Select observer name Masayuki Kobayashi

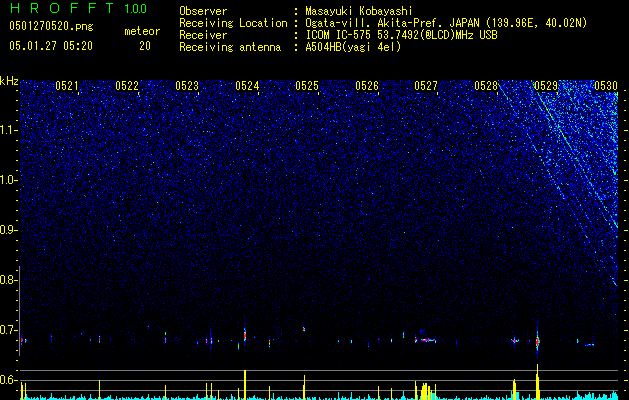(x=359, y=11)
